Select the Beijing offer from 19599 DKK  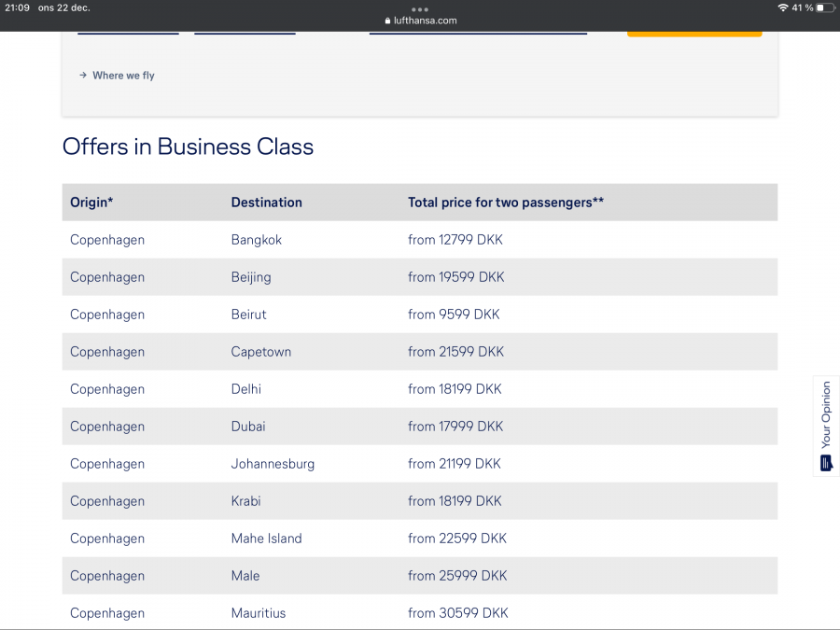point(455,277)
